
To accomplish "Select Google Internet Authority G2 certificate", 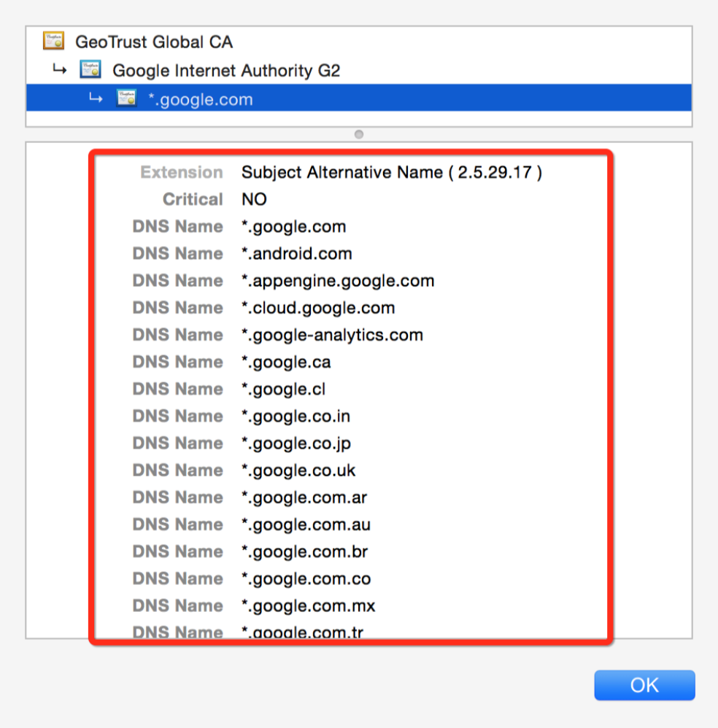I will tap(226, 71).
